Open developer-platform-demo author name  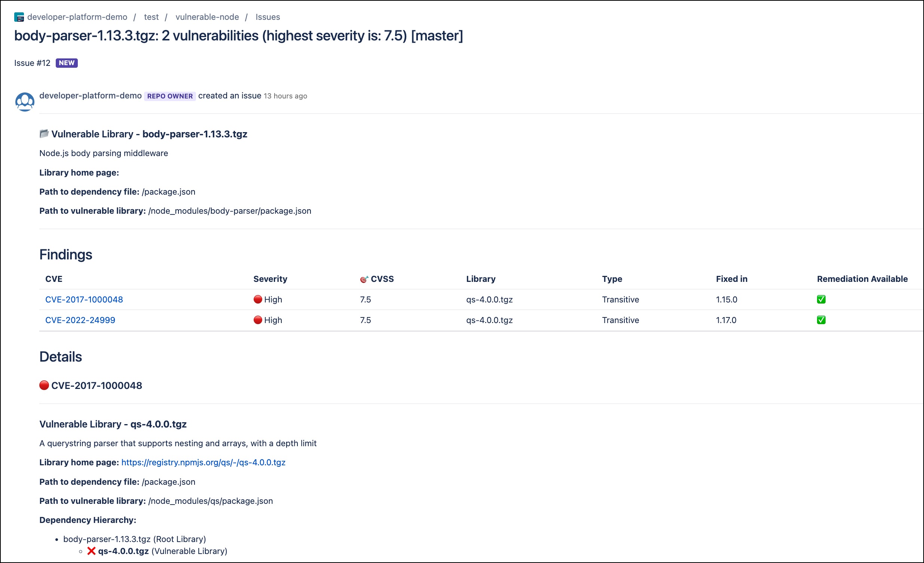[x=91, y=96]
